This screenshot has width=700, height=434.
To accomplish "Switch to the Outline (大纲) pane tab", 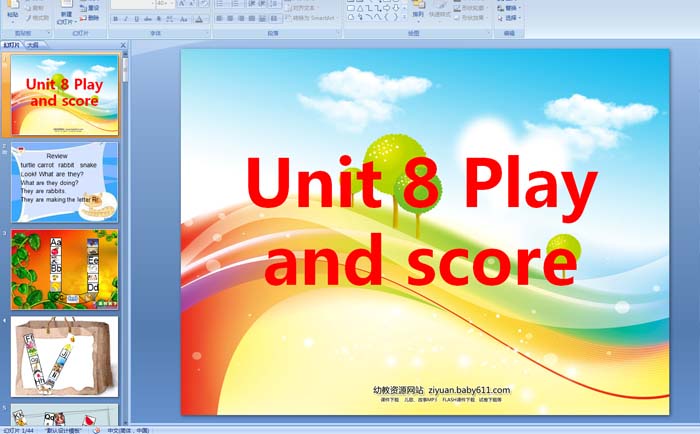I will point(33,45).
